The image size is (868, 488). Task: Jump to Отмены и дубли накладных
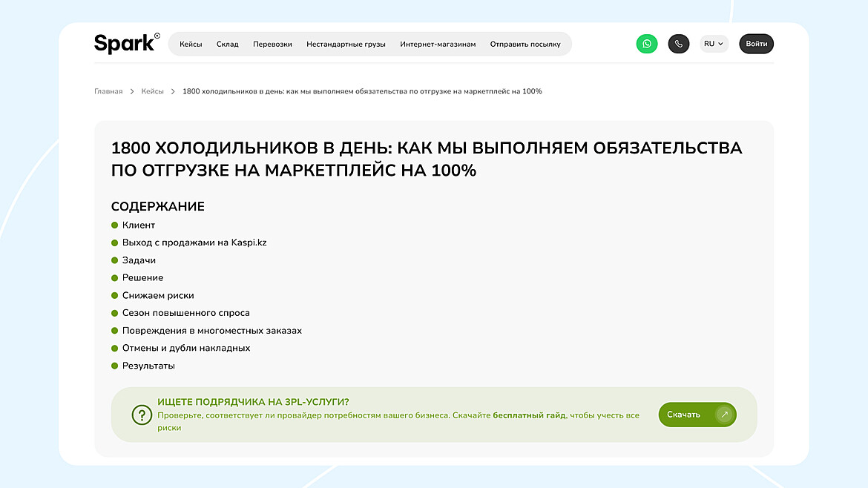186,348
